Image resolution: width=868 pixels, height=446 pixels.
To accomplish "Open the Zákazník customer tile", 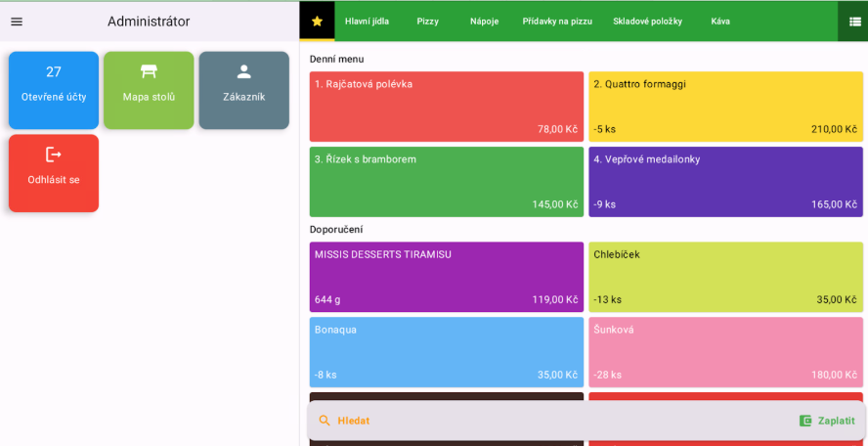I will click(x=243, y=90).
